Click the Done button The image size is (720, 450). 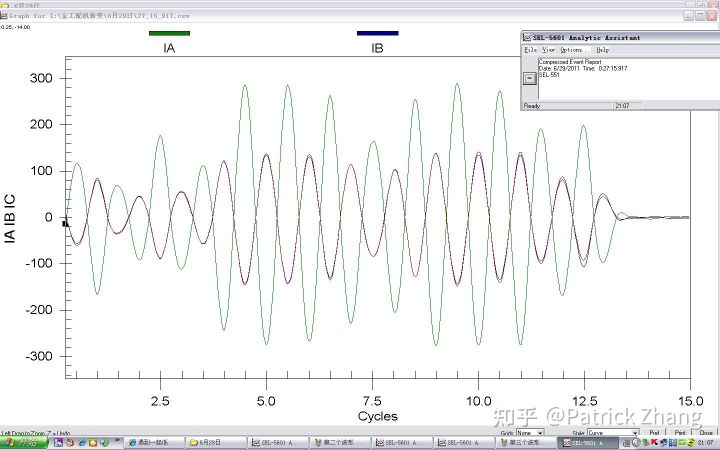point(706,432)
